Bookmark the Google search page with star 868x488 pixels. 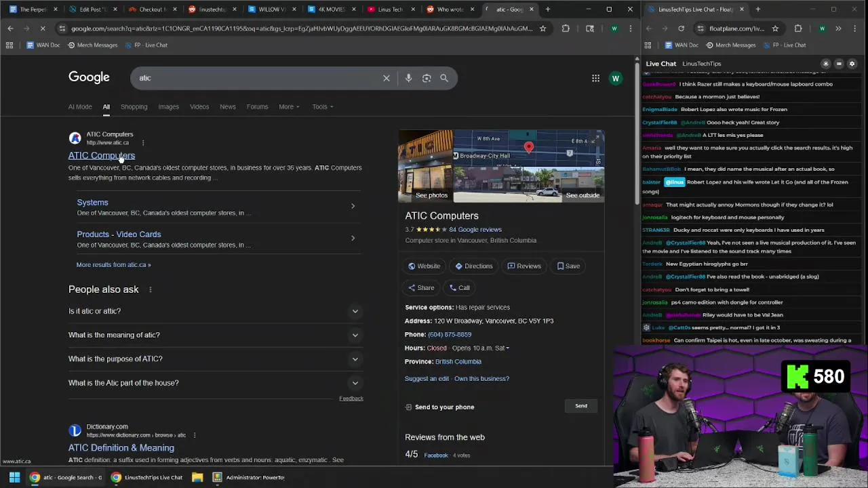tap(542, 28)
